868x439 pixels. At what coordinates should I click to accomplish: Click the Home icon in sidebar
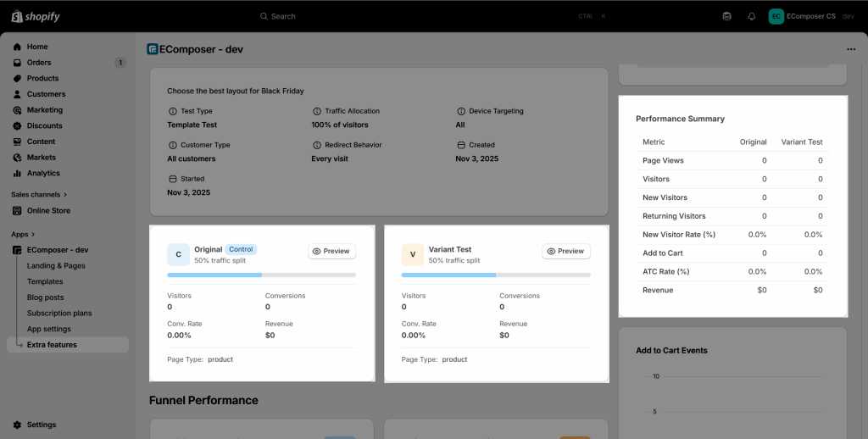pos(18,47)
